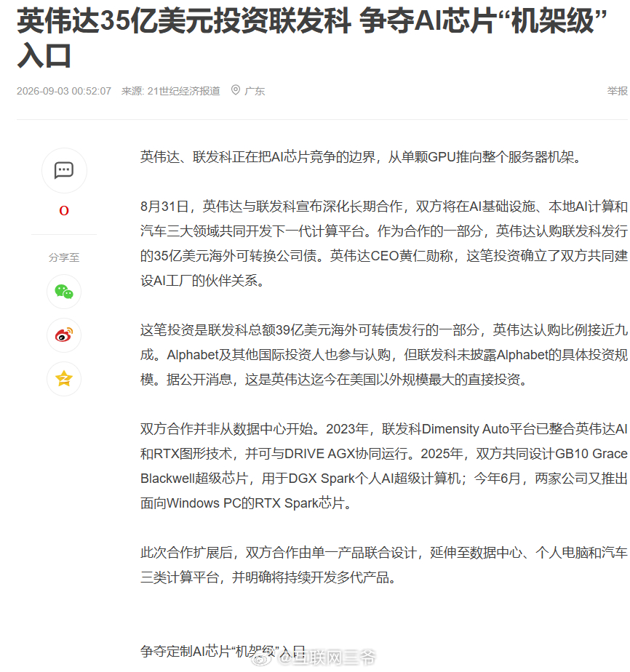Click subheading 争夺定制AI芯片“机架级”入口
This screenshot has height=672, width=630.
point(223,651)
